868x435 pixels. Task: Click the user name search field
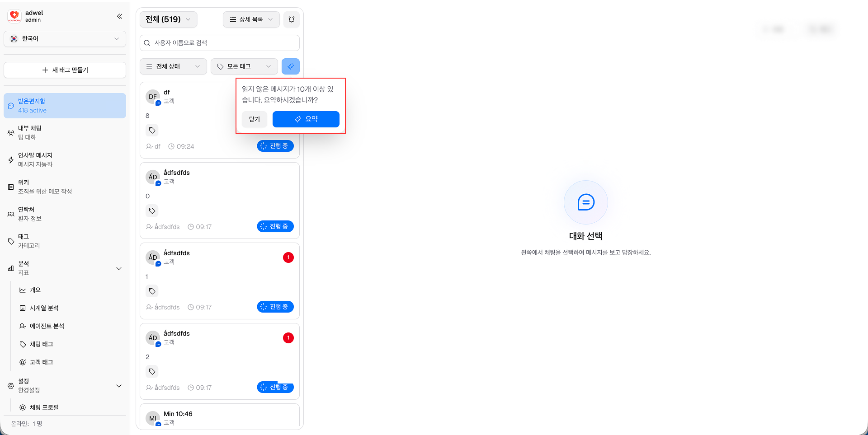pyautogui.click(x=219, y=42)
